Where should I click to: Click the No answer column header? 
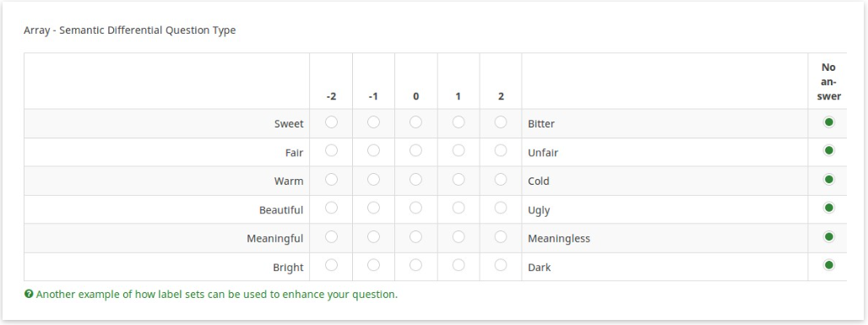828,82
